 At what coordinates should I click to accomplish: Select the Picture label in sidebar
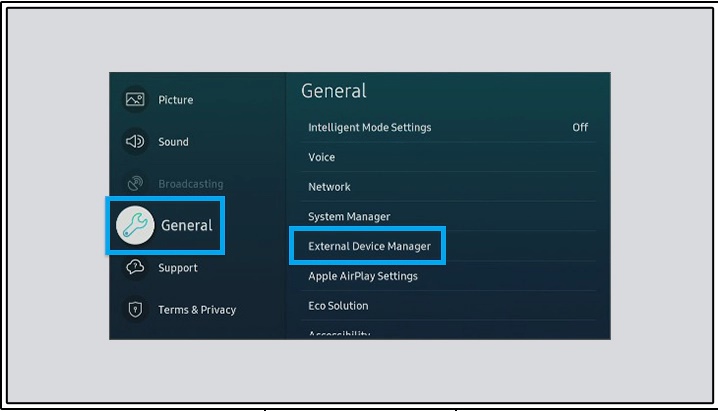[176, 100]
